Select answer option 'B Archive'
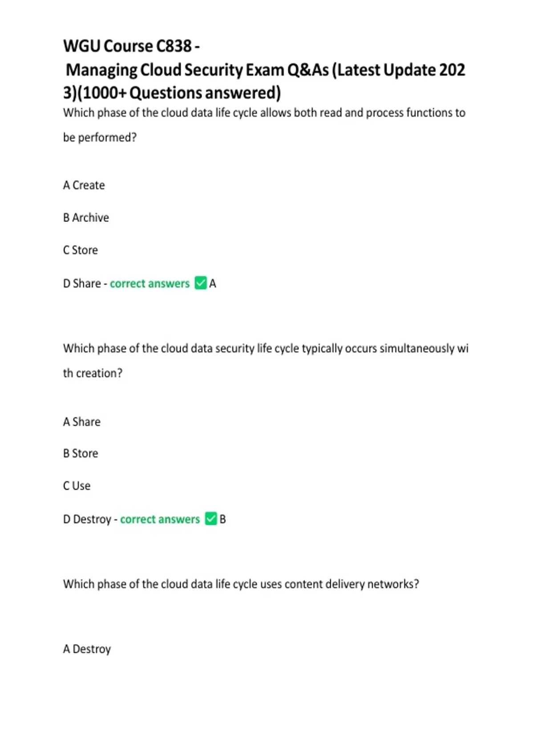Viewport: 534px width, 756px height. 86,217
